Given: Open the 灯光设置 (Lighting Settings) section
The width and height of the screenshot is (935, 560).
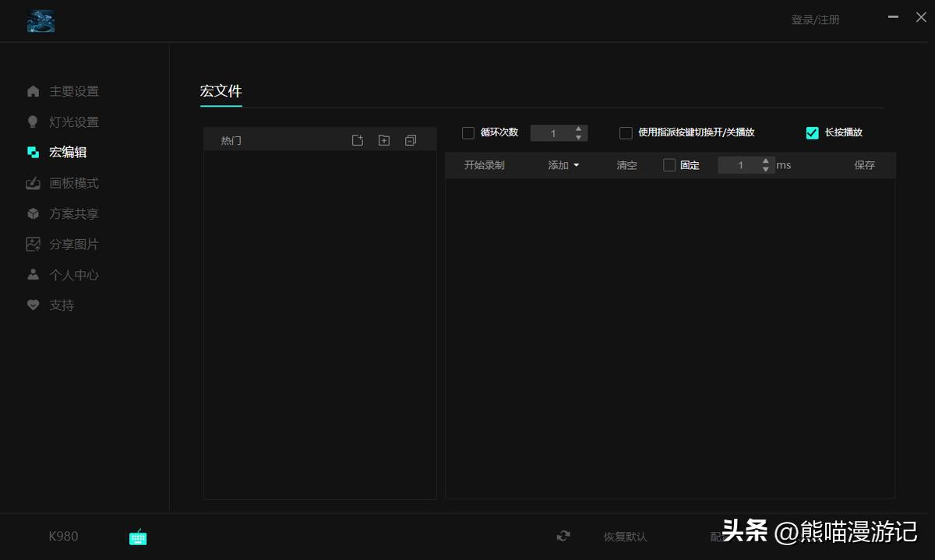Looking at the screenshot, I should [x=74, y=122].
